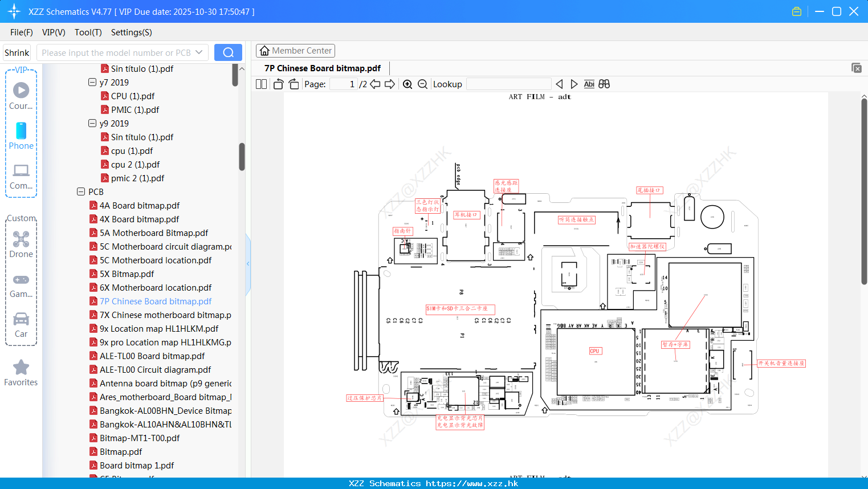868x489 pixels.
Task: Collapse the side panel using the splitter handle
Action: point(248,264)
